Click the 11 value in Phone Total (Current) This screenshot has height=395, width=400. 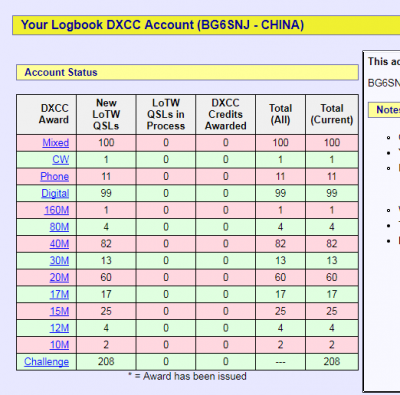[332, 176]
